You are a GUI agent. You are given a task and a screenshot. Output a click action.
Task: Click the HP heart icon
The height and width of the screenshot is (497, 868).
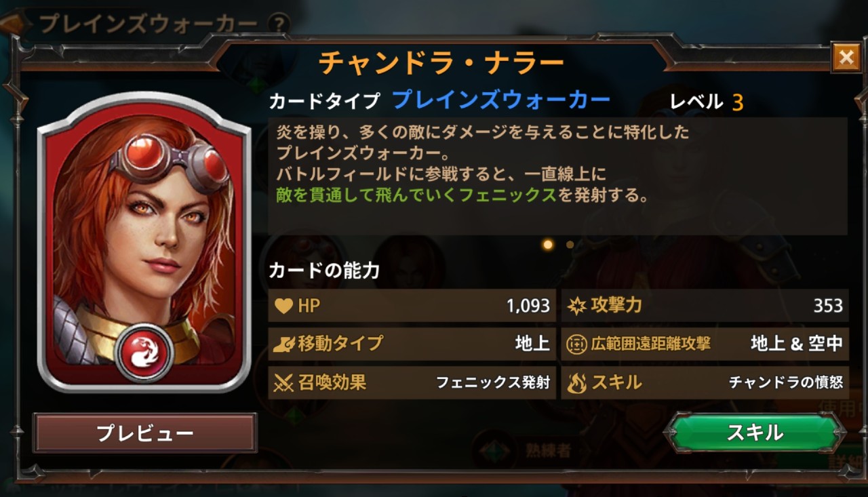(x=283, y=306)
